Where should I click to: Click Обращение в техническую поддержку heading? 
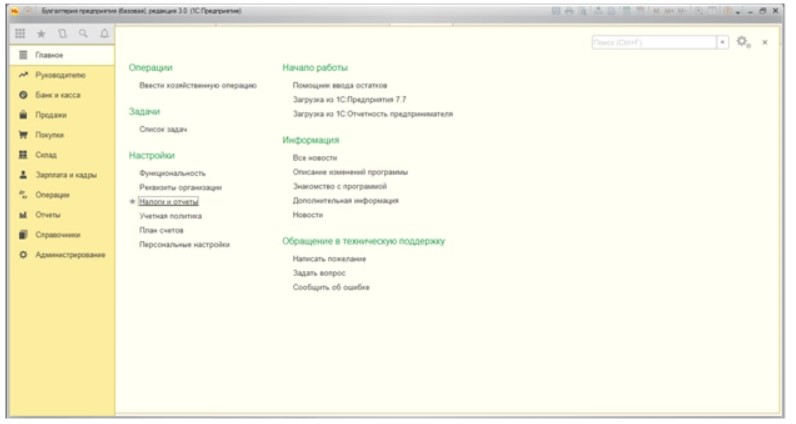tap(363, 241)
